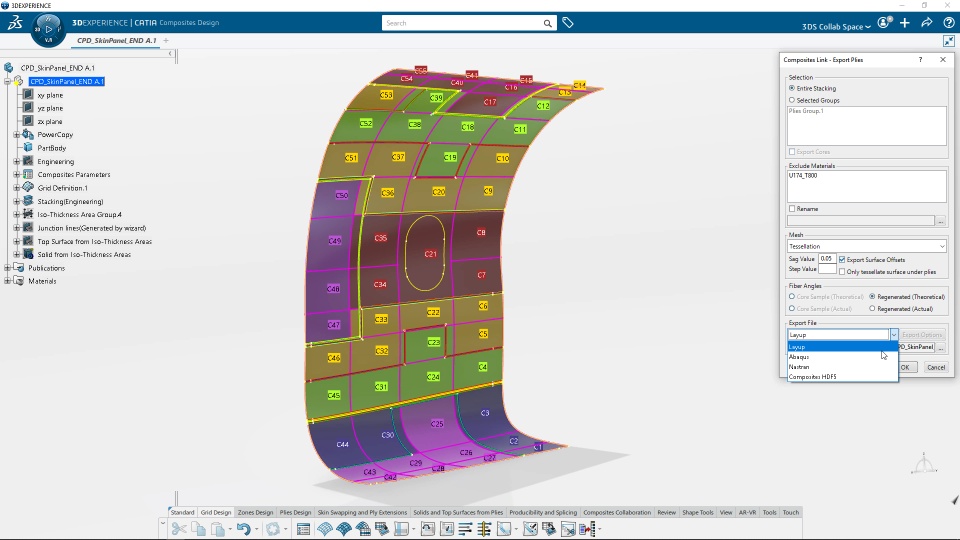Click the red-arrow export icon in toolbar
This screenshot has height=540, width=960.
[587, 529]
